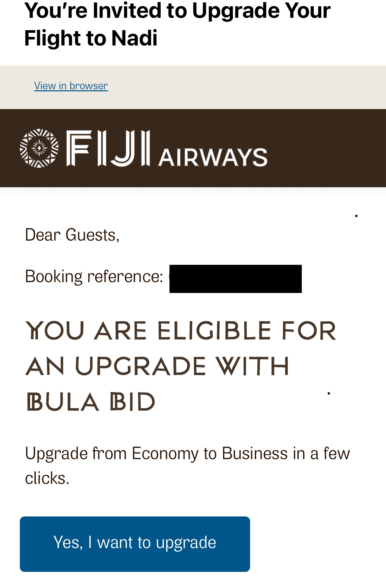Click the FIJI wordmark in the logo
This screenshot has width=386, height=588.
click(x=108, y=148)
